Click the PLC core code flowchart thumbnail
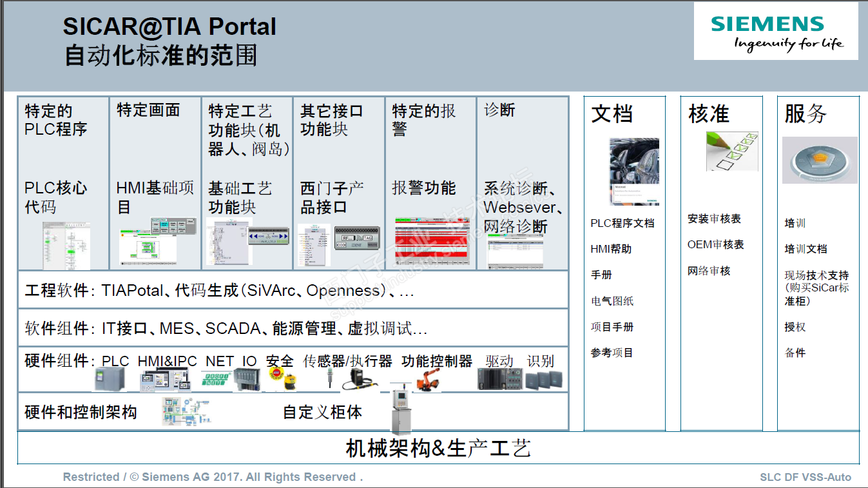 (67, 246)
